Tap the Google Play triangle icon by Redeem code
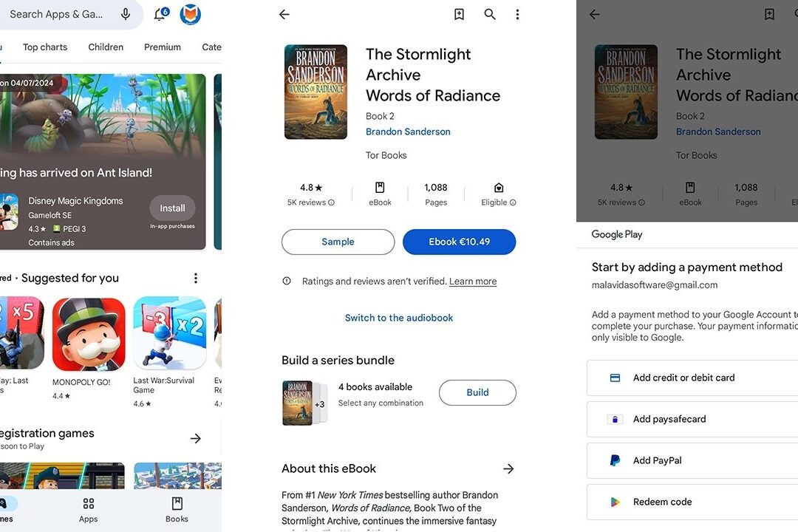798x532 pixels. click(615, 502)
